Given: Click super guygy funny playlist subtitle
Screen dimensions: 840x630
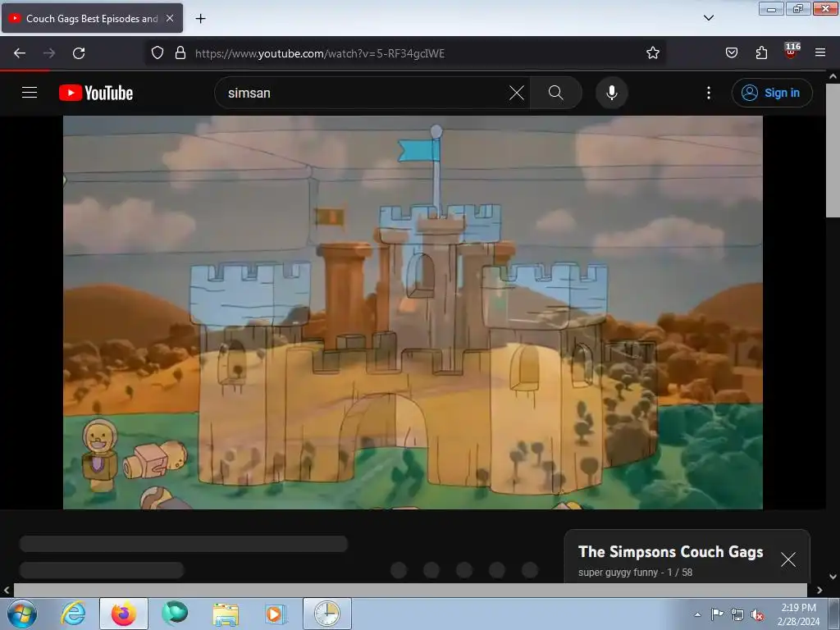Looking at the screenshot, I should pyautogui.click(x=636, y=572).
